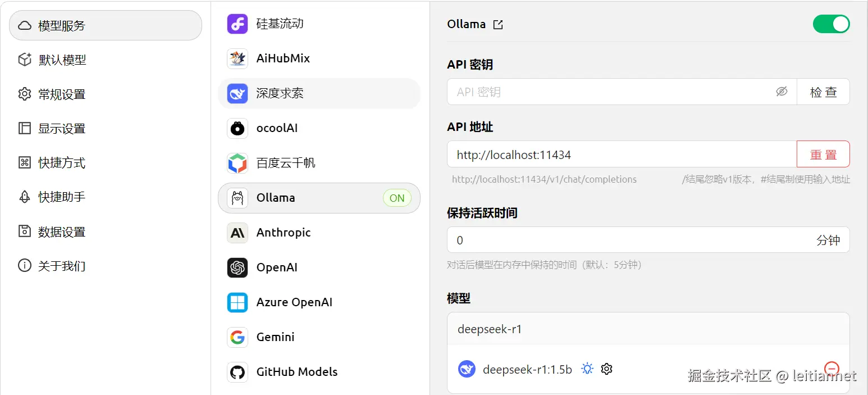This screenshot has width=868, height=395.
Task: Go to 显示设置 section
Action: 106,128
